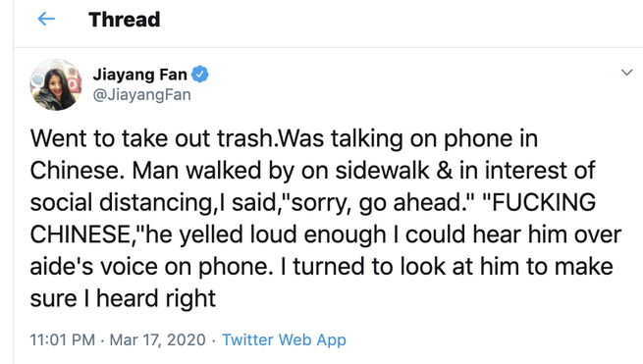The height and width of the screenshot is (364, 643).
Task: Click the 11:01 PM timestamp
Action: coord(62,339)
